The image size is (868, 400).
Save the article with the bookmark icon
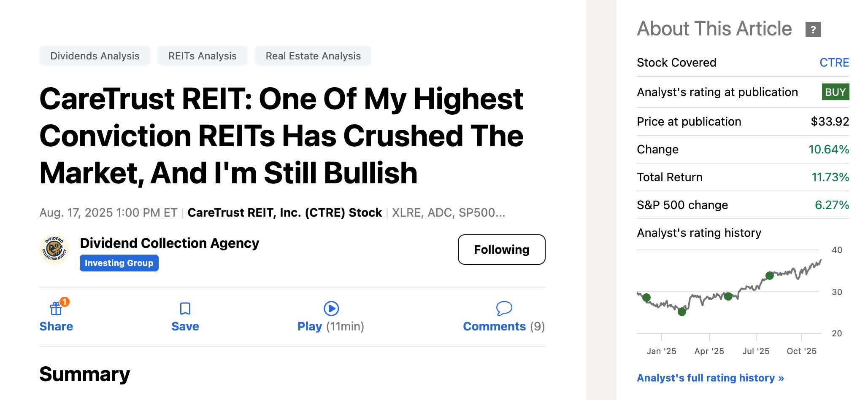[x=184, y=309]
